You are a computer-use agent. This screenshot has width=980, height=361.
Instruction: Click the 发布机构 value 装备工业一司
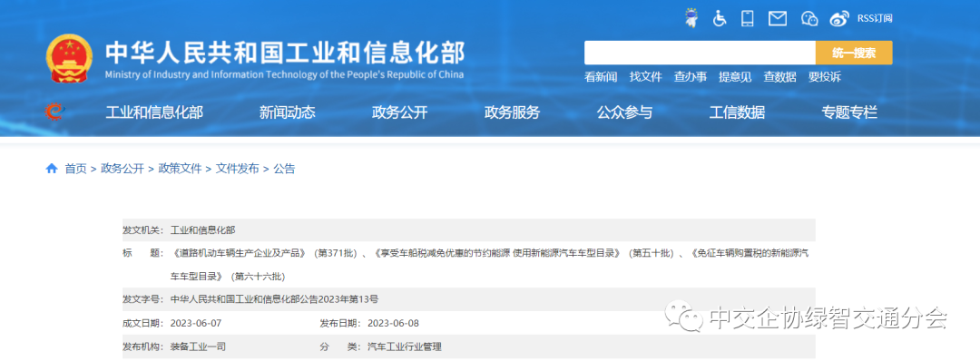coord(198,346)
